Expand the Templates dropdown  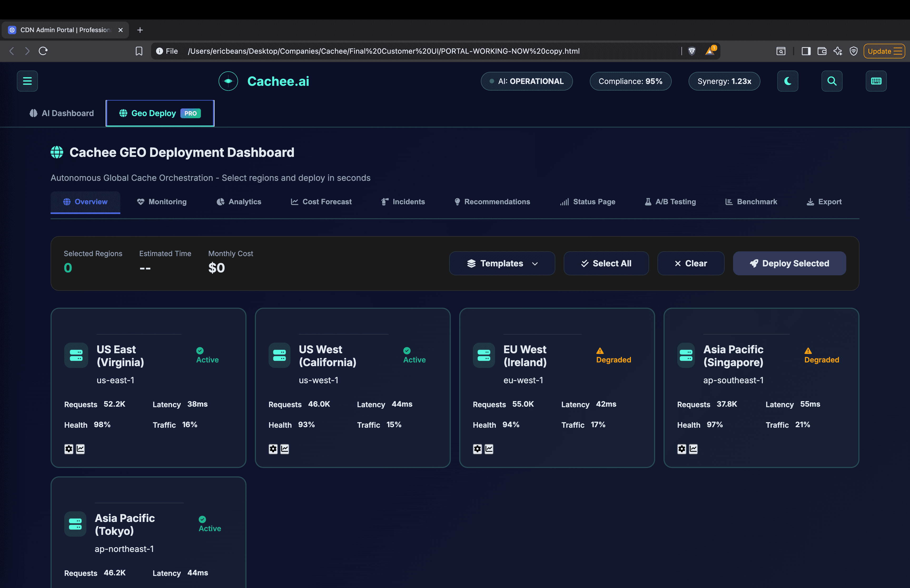pos(502,263)
